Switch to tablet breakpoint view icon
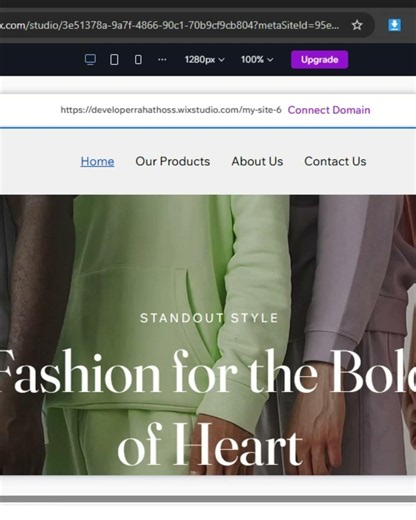Image resolution: width=416 pixels, height=520 pixels. pos(114,60)
